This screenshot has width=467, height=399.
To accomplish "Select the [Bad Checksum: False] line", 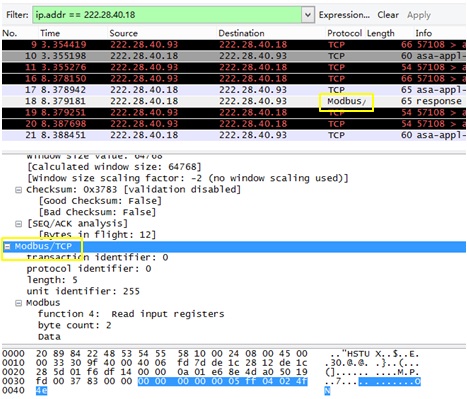I will 97,212.
